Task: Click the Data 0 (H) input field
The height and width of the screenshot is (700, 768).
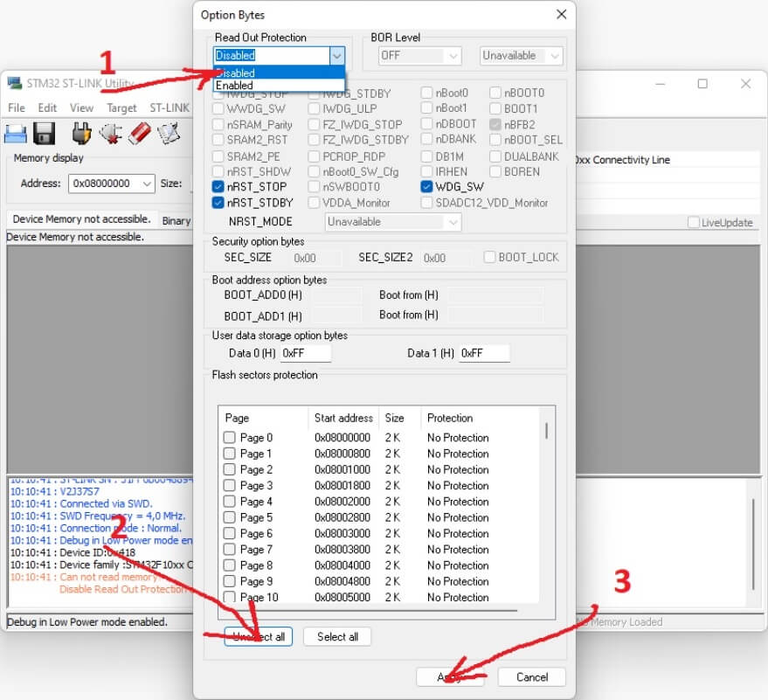Action: click(x=306, y=353)
